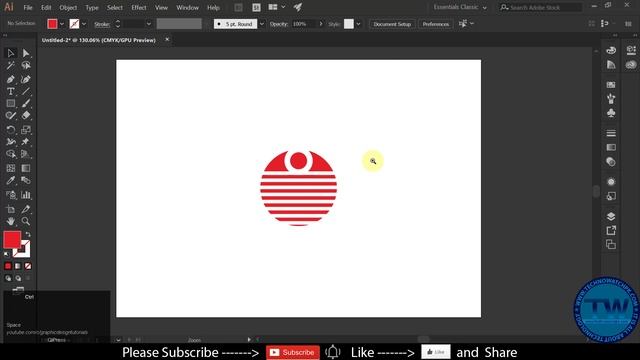640x360 pixels.
Task: Swap fill and stroke colors
Action: [x=28, y=234]
